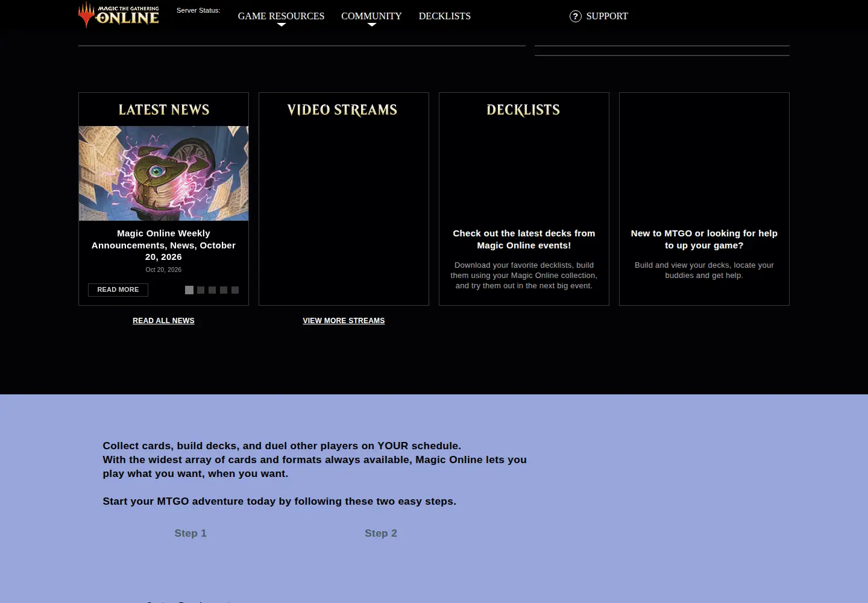Select the fifth news carousel dot

[x=235, y=290]
